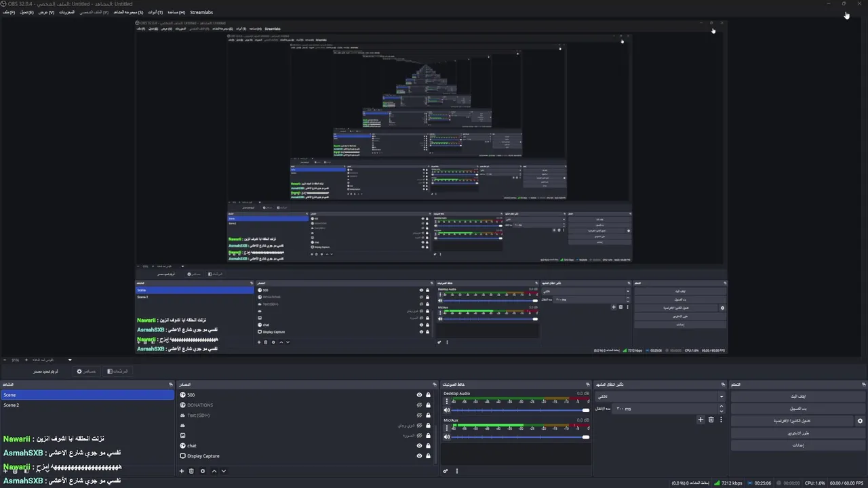Click the إيقاف البث stop streaming button
This screenshot has height=488, width=868.
(x=798, y=396)
